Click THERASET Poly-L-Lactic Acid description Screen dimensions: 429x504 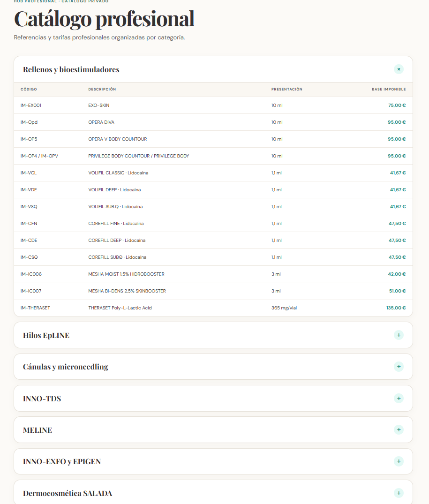tap(120, 308)
